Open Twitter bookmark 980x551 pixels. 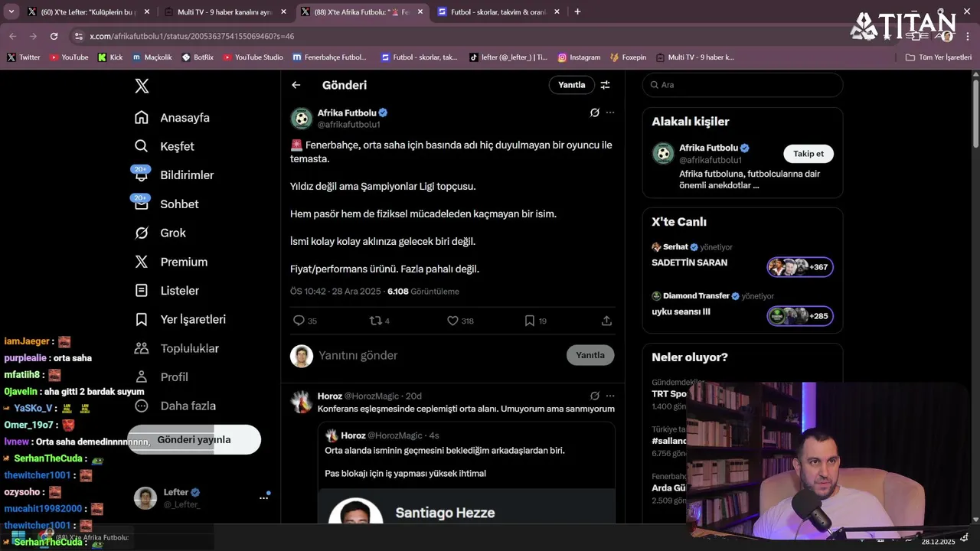coord(24,57)
